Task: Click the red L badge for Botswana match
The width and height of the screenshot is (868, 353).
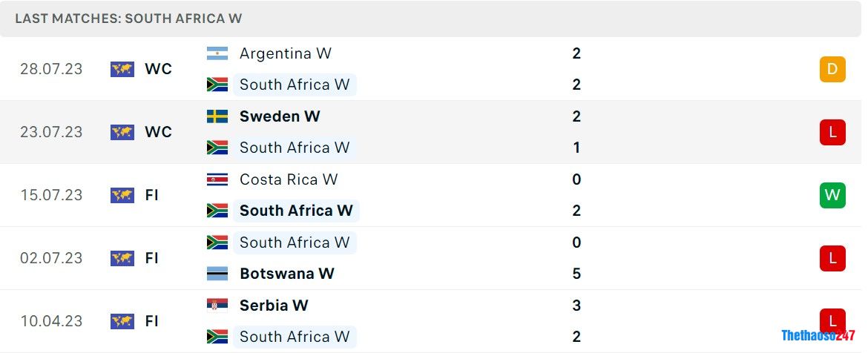Action: click(x=832, y=258)
